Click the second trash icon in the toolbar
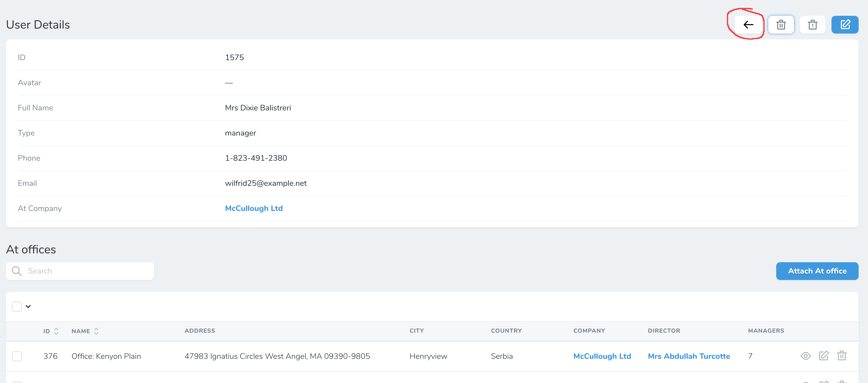Image resolution: width=868 pixels, height=383 pixels. click(813, 24)
